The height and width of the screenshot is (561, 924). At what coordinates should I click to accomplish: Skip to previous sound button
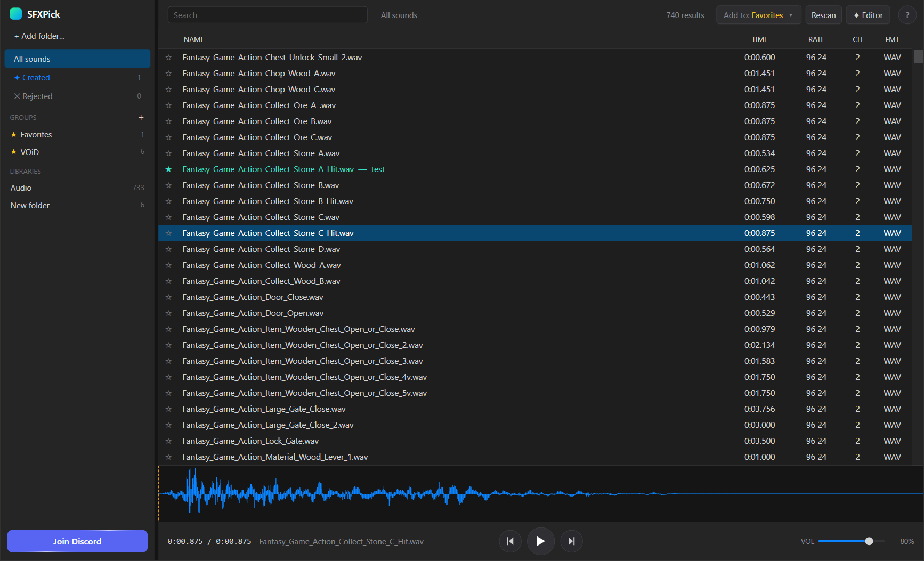[510, 541]
